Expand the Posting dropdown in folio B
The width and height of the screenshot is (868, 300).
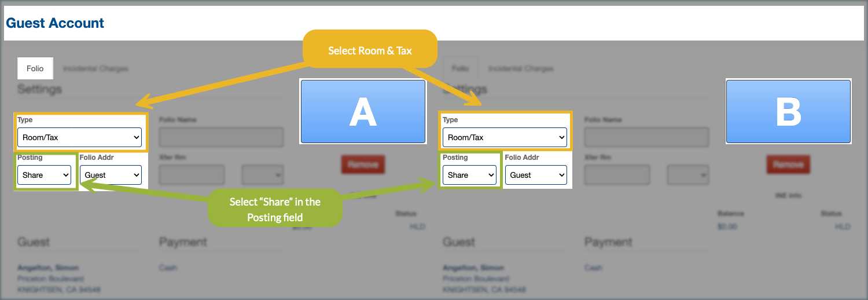tap(469, 175)
